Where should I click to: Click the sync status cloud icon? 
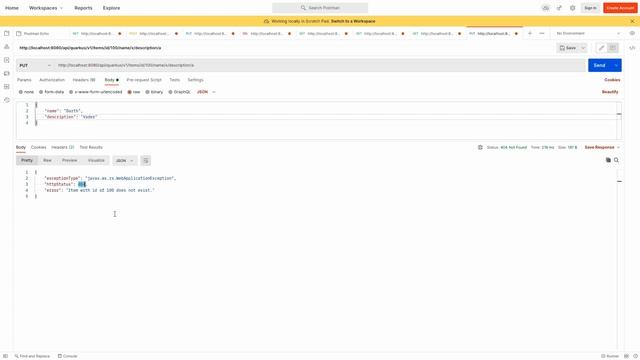[545, 8]
